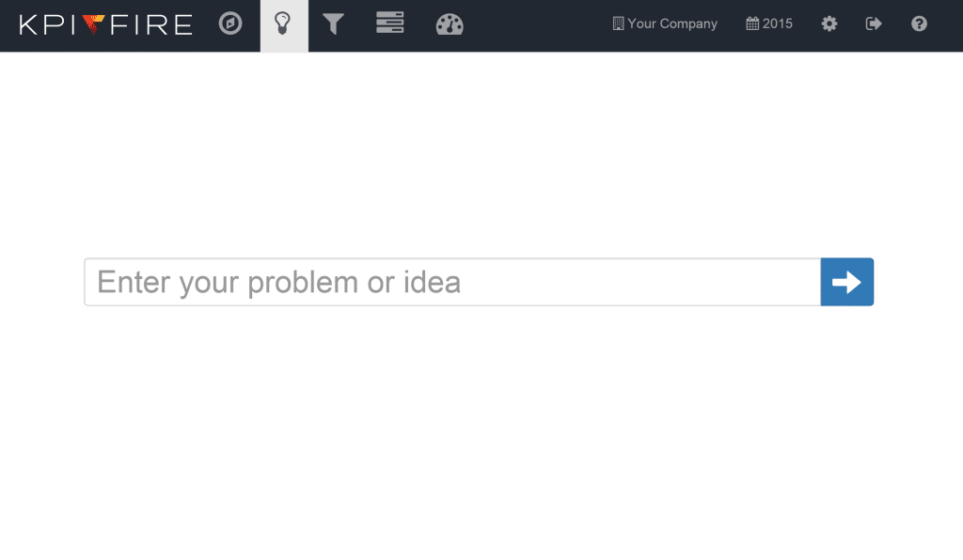Viewport: 963px width, 560px height.
Task: Click the flame emblem in the logo
Action: click(x=93, y=24)
